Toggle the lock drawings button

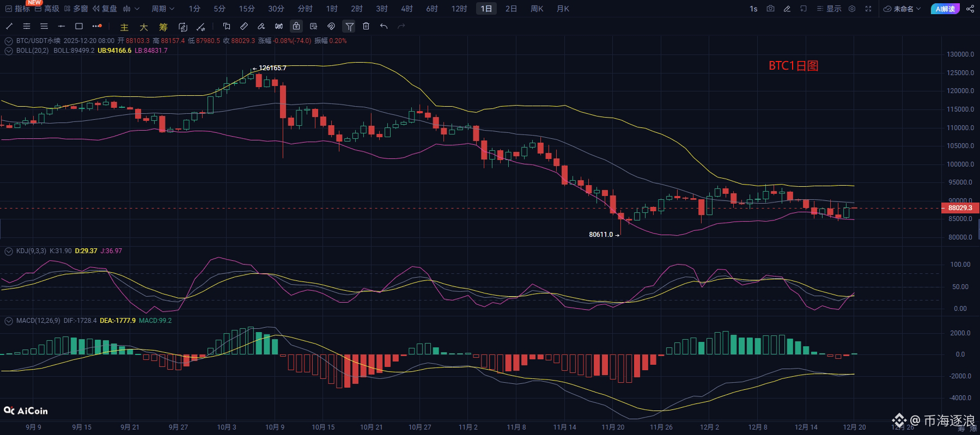coord(296,26)
